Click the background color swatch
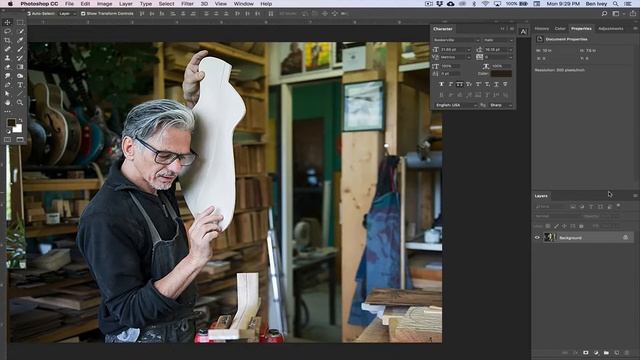640x360 pixels. (x=18, y=129)
